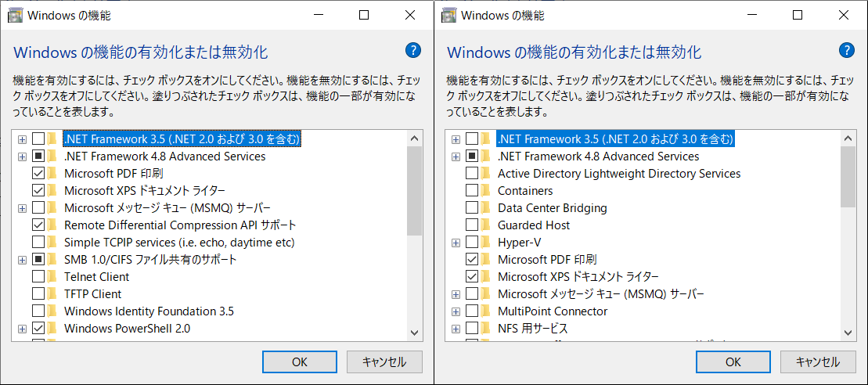868x385 pixels.
Task: Expand .NET Framework 3.5 in right window
Action: coord(456,139)
